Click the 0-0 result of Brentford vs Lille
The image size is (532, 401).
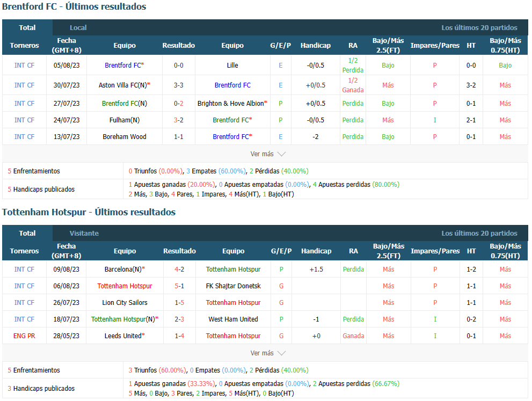click(x=178, y=65)
